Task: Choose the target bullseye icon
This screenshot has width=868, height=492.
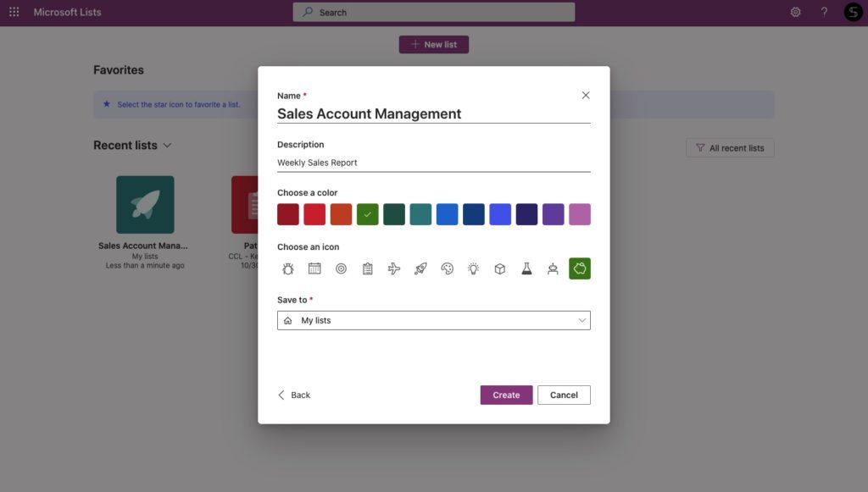Action: pos(341,268)
